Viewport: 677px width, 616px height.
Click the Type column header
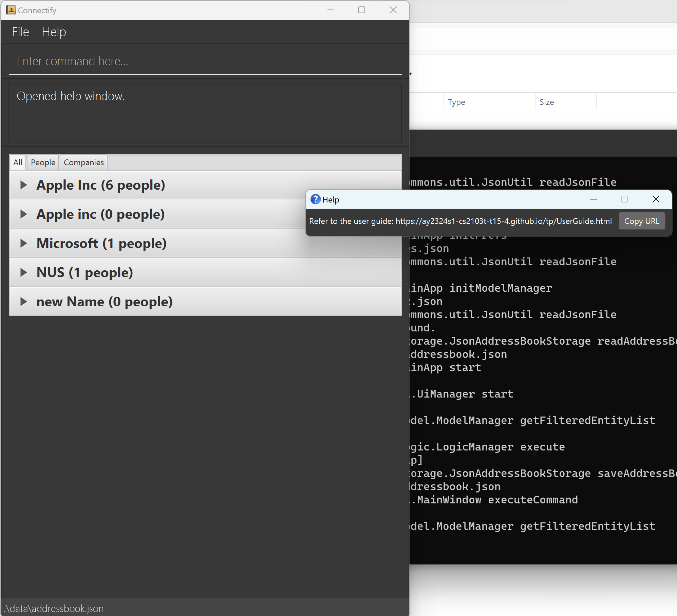[x=456, y=102]
